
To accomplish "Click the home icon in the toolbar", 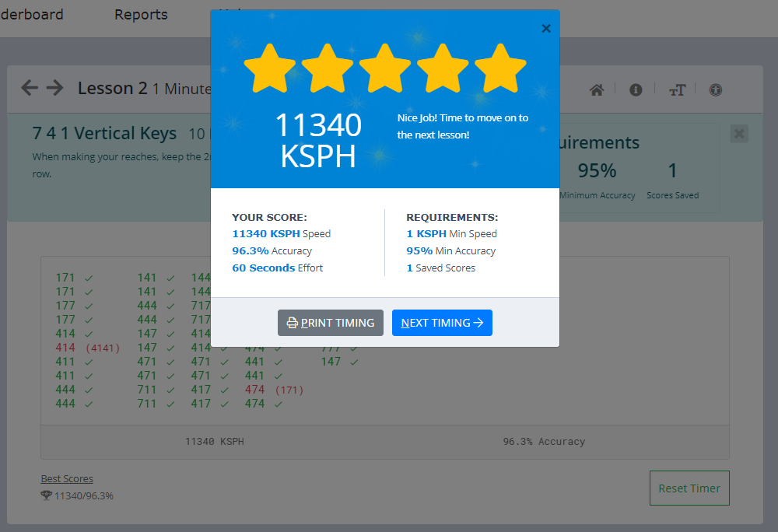I will click(596, 89).
